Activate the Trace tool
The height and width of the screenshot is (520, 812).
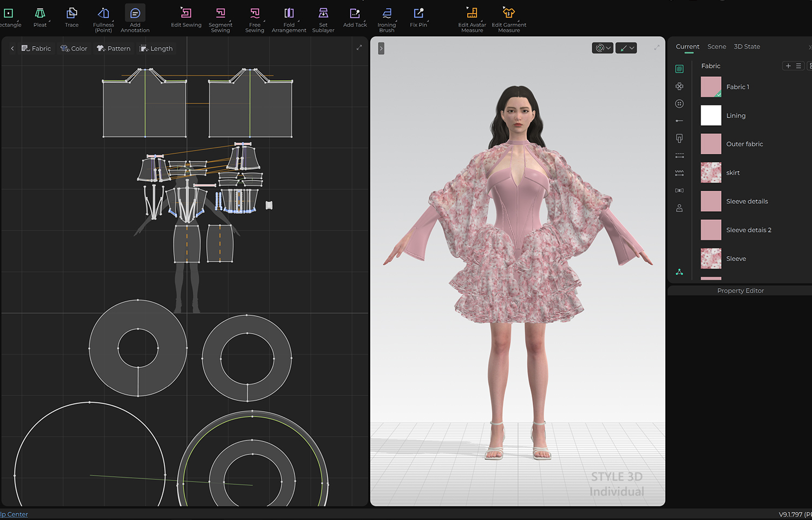click(x=71, y=17)
